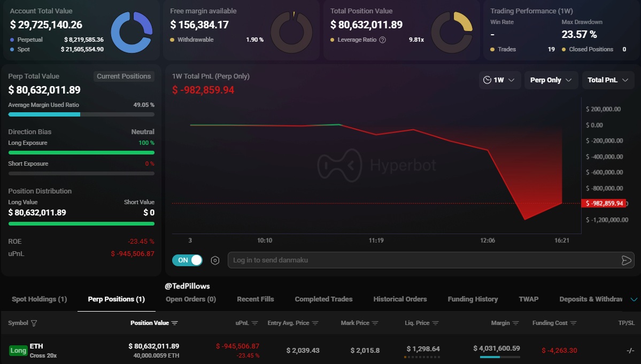This screenshot has height=364, width=641.
Task: Select the Perp Positions (1) tab
Action: pos(116,299)
